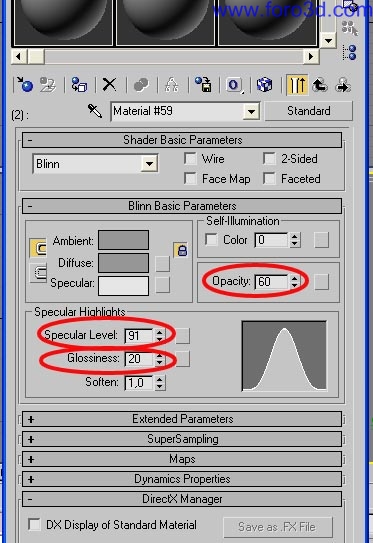Image resolution: width=373 pixels, height=543 pixels.
Task: Click the Make Unique icon
Action: click(x=172, y=84)
